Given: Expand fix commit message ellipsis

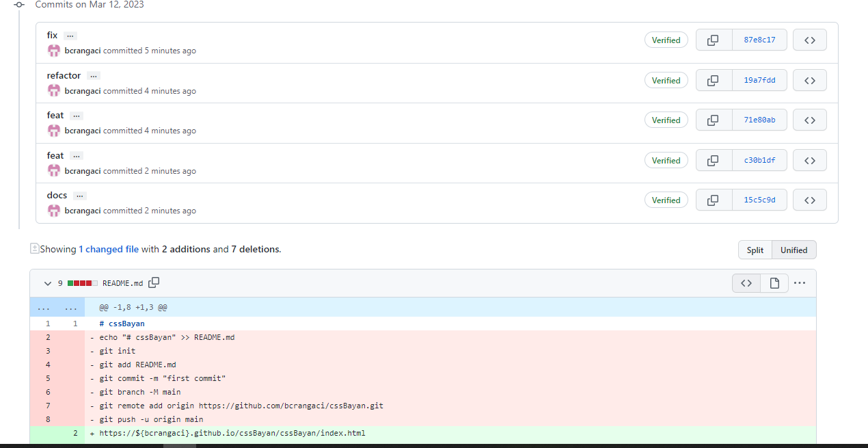Looking at the screenshot, I should pyautogui.click(x=70, y=36).
